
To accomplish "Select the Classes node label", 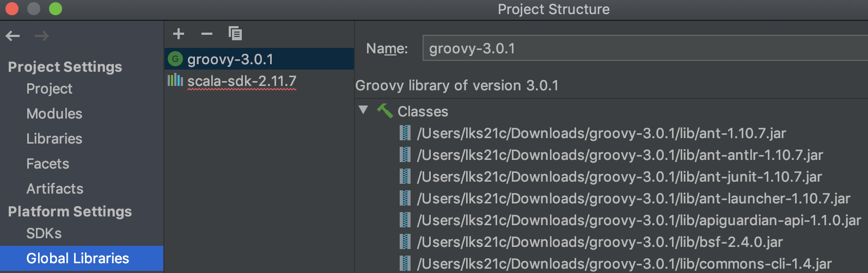I will click(x=423, y=111).
